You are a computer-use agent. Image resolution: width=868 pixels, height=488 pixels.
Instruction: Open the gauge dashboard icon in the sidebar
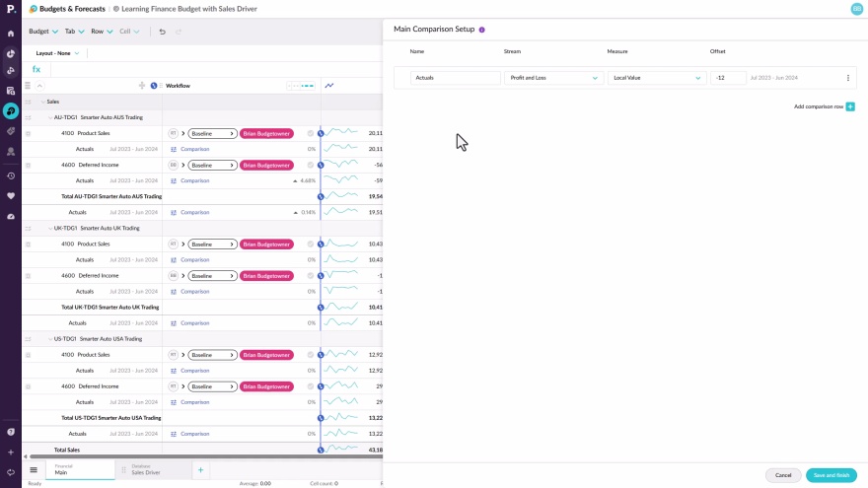pyautogui.click(x=11, y=216)
